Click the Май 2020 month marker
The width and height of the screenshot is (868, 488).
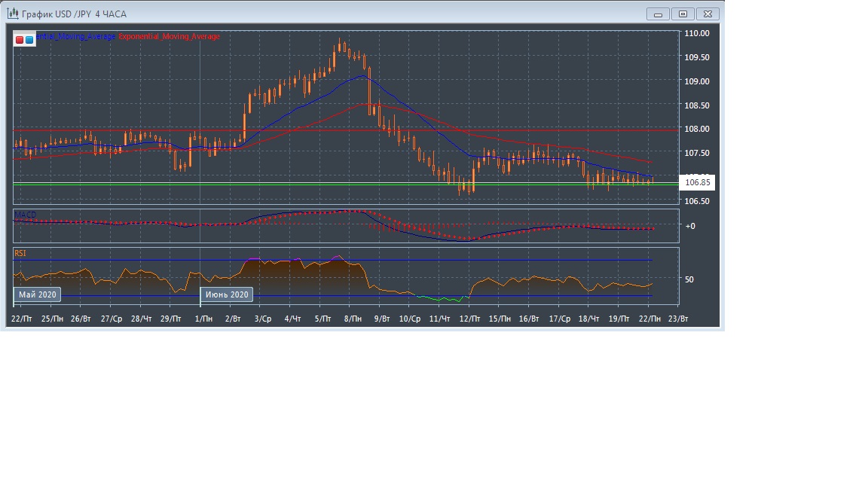37,294
